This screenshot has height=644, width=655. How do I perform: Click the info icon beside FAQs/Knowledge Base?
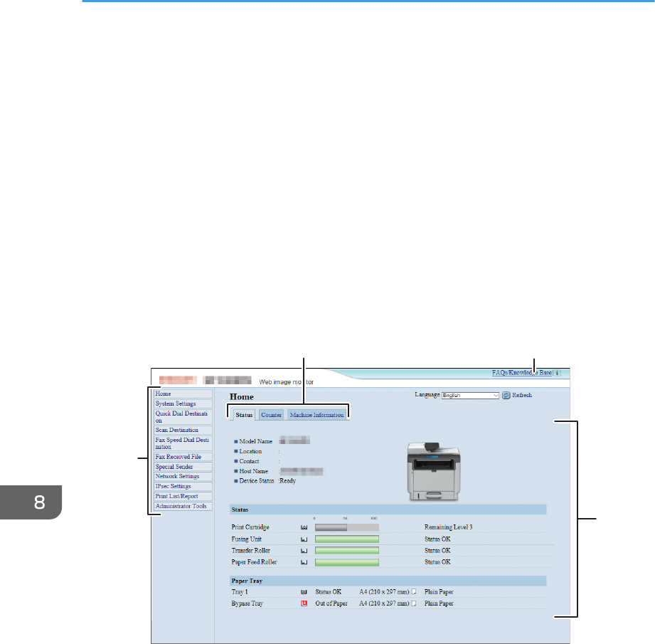tap(557, 373)
